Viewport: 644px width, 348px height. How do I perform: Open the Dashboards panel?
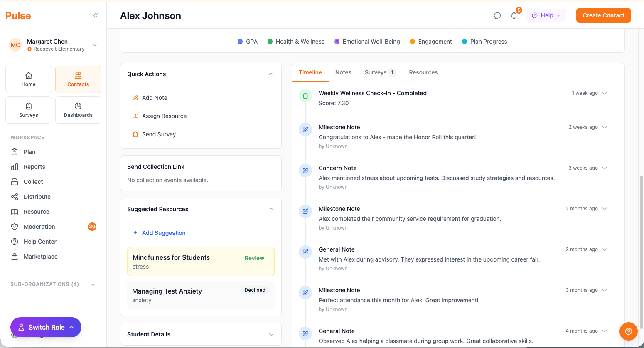[x=78, y=110]
